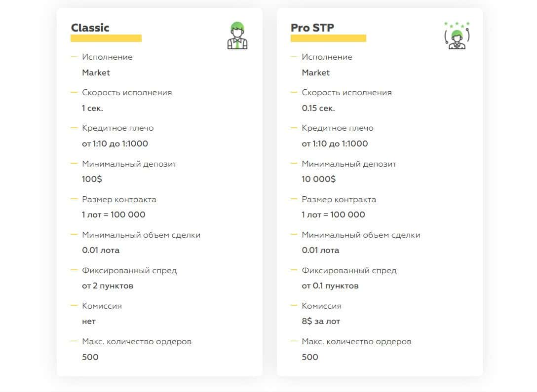Click Pro STP execution speed 0.15 сек.

tap(318, 108)
